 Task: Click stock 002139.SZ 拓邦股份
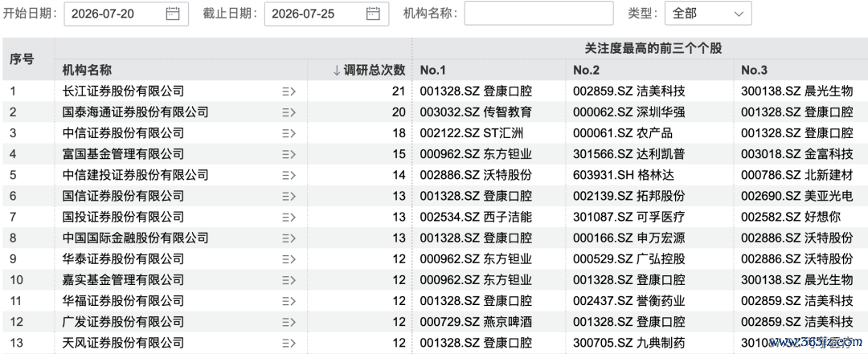[x=629, y=197]
